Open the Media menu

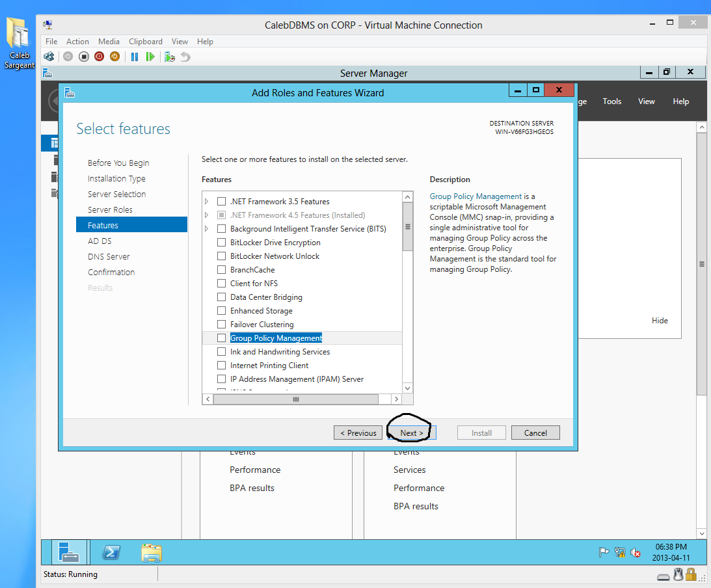coord(109,41)
